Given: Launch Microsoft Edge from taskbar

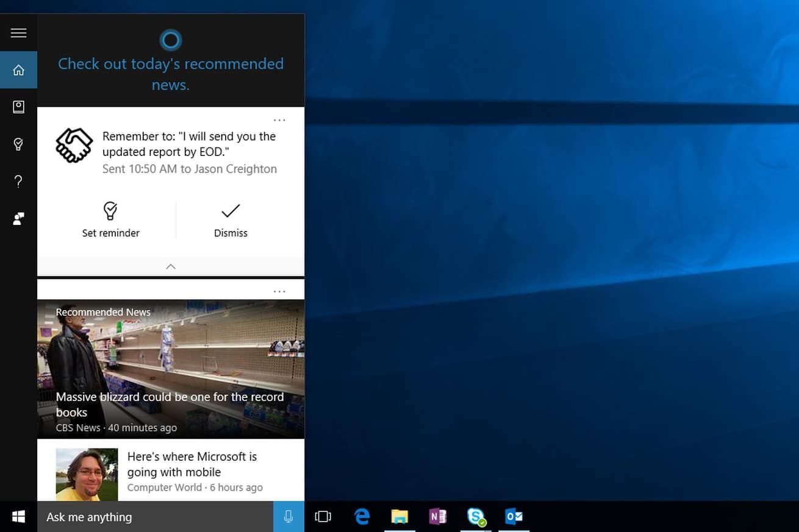Looking at the screenshot, I should 362,517.
